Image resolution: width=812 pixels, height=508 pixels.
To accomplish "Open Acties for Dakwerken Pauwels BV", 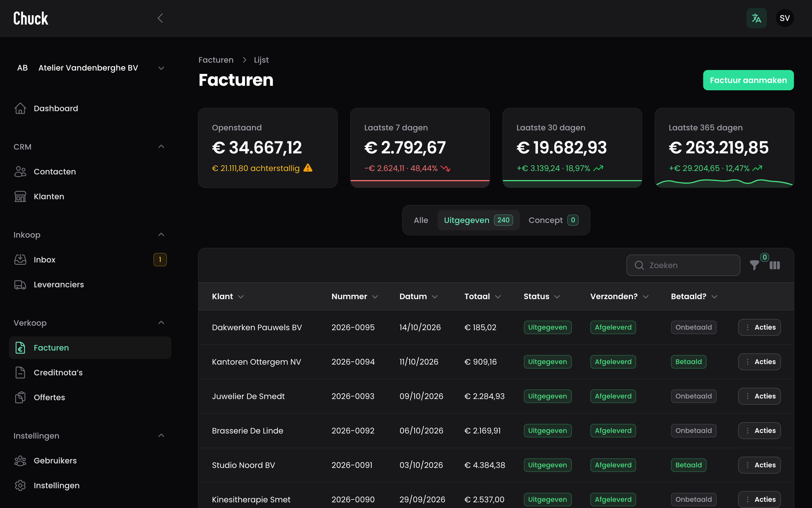I will 759,327.
